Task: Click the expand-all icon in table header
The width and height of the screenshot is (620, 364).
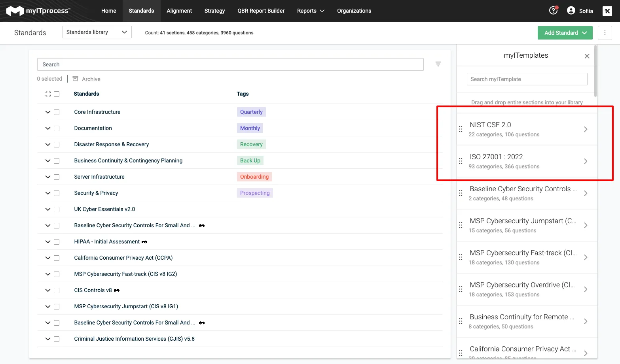Action: [48, 94]
